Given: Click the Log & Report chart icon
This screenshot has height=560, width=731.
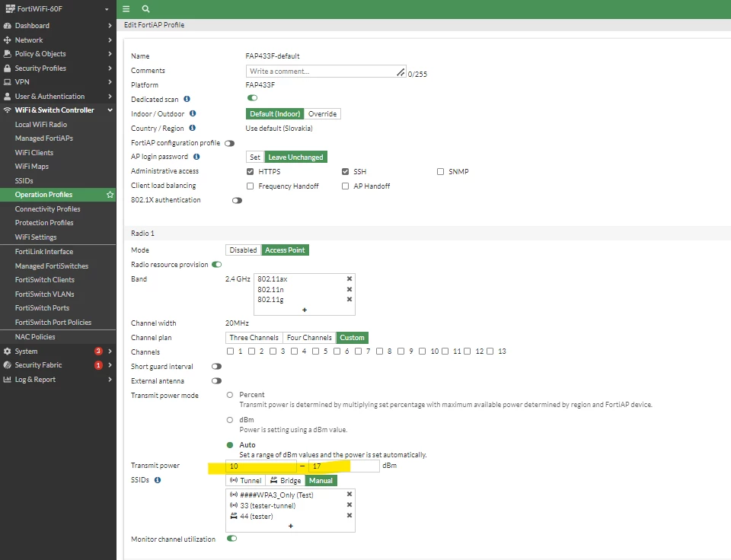Looking at the screenshot, I should [7, 379].
